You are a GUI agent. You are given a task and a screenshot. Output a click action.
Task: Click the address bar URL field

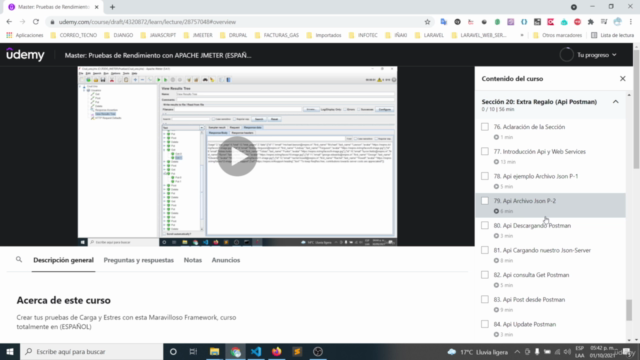(237, 22)
